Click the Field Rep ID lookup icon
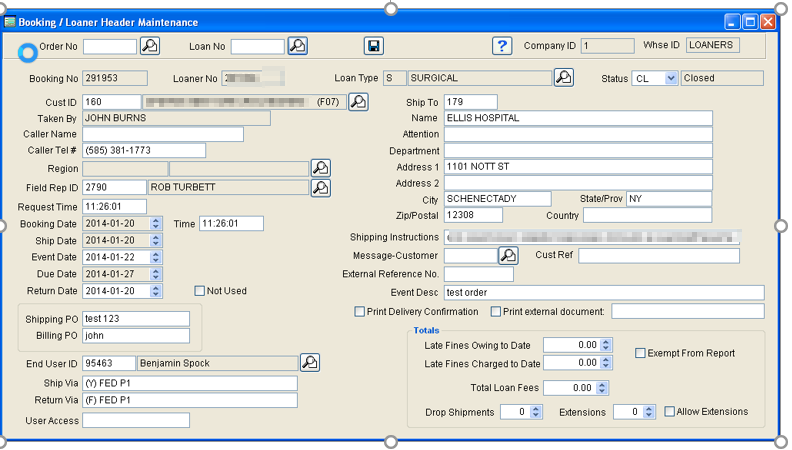The image size is (792, 450). click(x=320, y=187)
